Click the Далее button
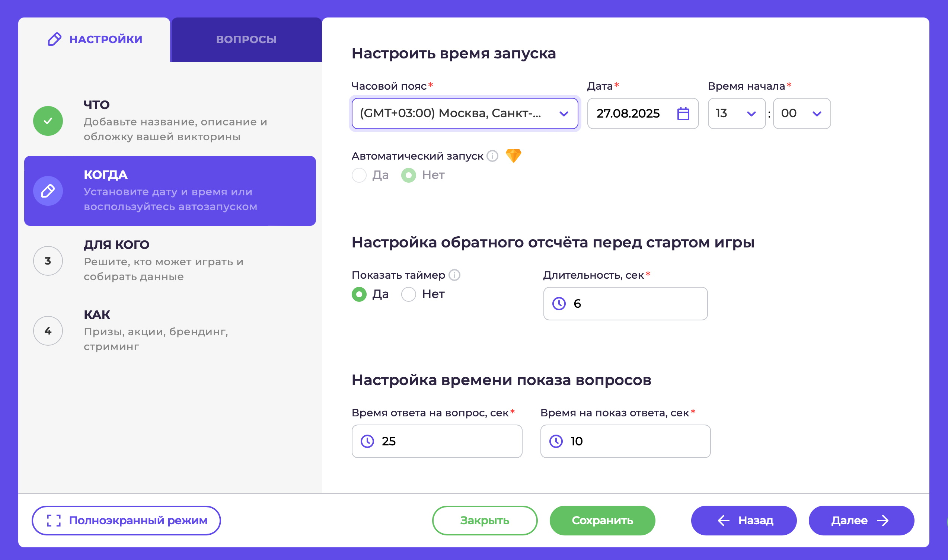Image resolution: width=948 pixels, height=560 pixels. pyautogui.click(x=861, y=521)
